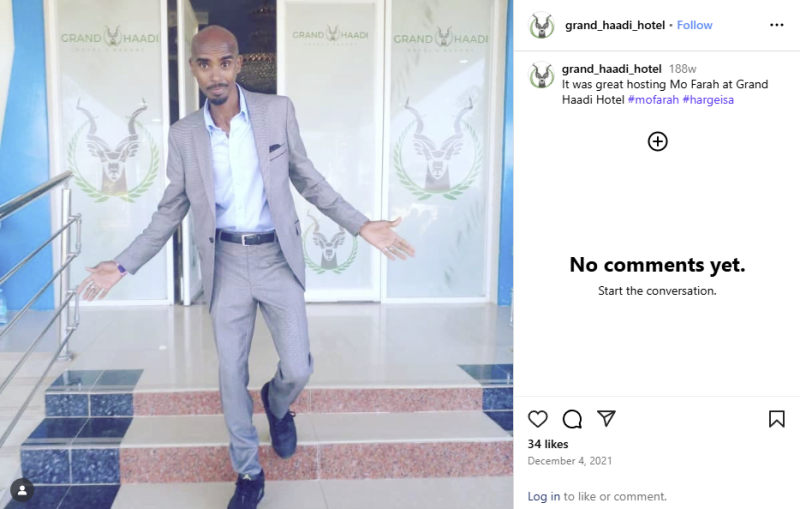The height and width of the screenshot is (509, 800).
Task: Open header profile picture of grand_haadi_hotel
Action: pos(541,25)
